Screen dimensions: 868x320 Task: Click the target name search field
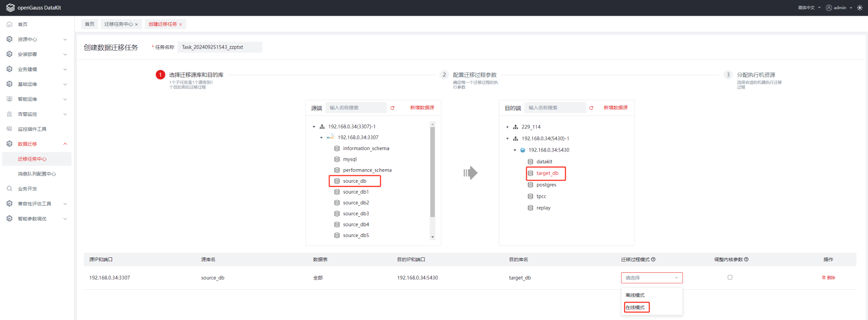554,108
